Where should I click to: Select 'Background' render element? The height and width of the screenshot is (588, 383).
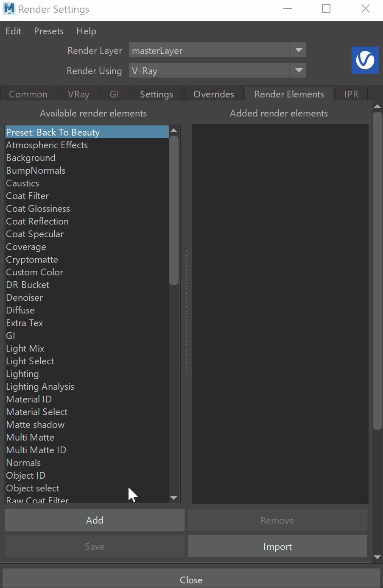tap(87, 158)
